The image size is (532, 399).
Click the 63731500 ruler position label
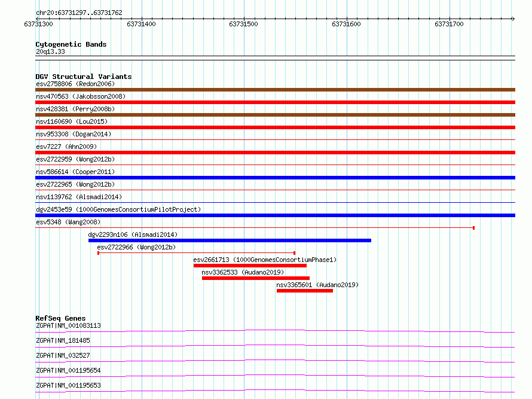point(244,24)
